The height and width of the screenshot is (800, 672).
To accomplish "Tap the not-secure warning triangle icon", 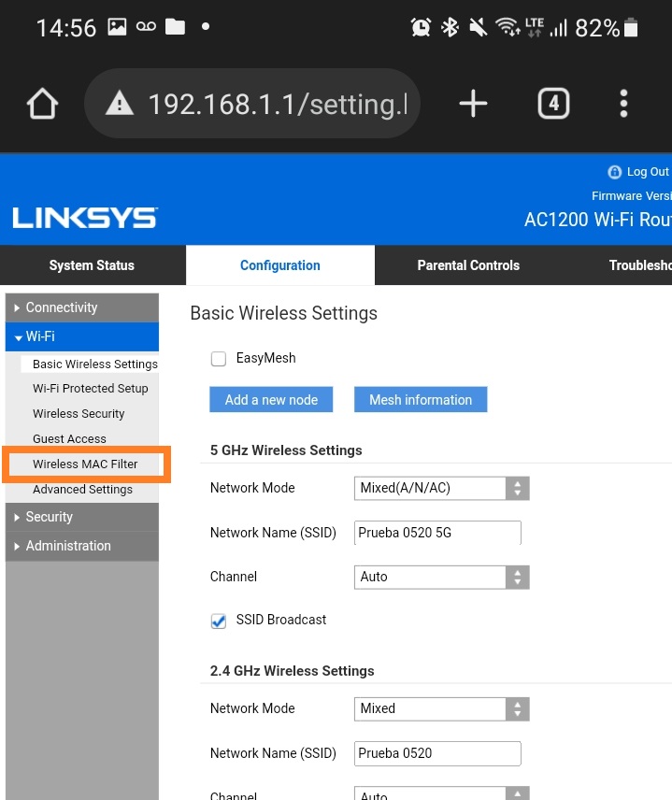I will tap(120, 104).
